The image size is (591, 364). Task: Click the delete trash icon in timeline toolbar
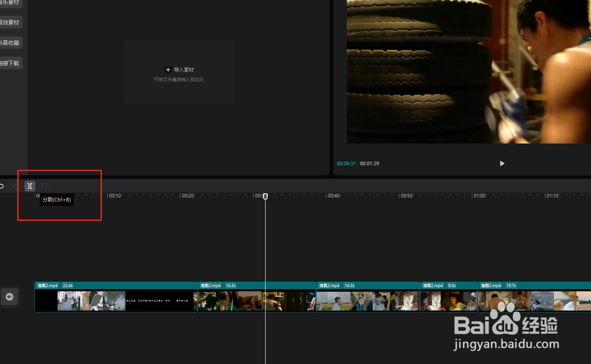[44, 186]
